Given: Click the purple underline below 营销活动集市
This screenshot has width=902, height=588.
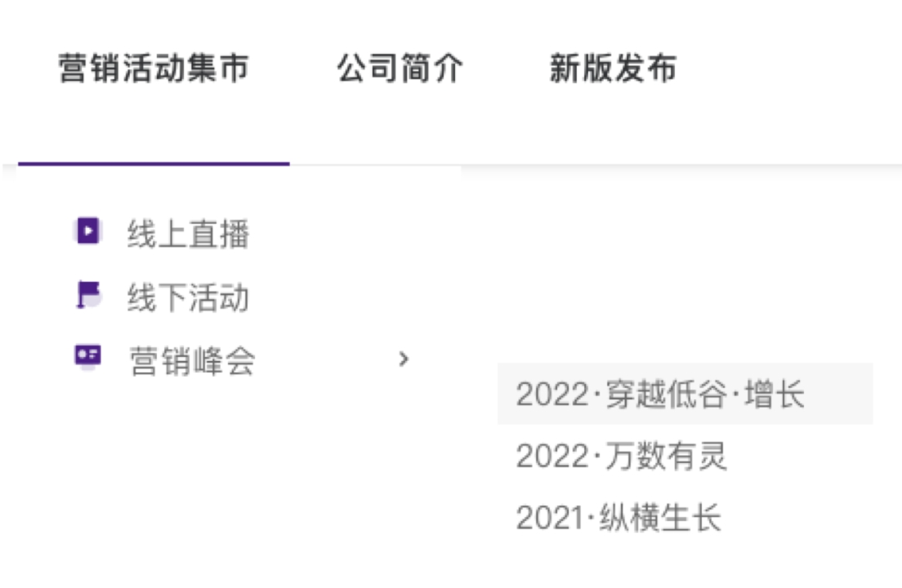Looking at the screenshot, I should (x=154, y=163).
